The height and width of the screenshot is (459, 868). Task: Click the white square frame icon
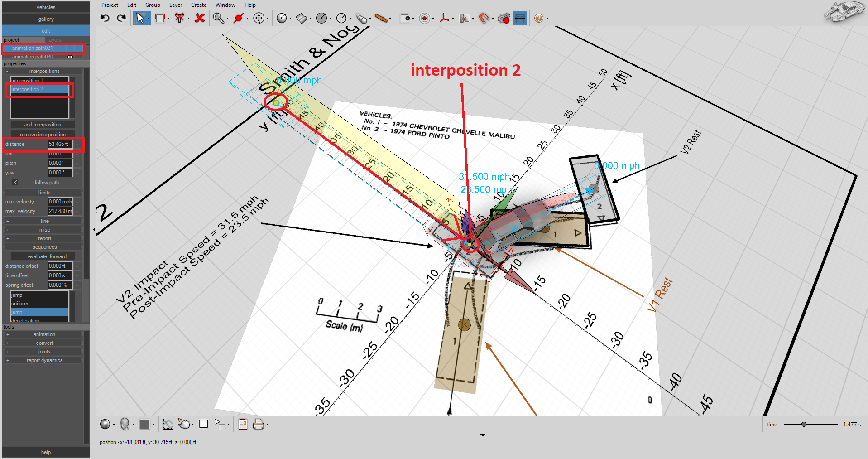[x=204, y=424]
